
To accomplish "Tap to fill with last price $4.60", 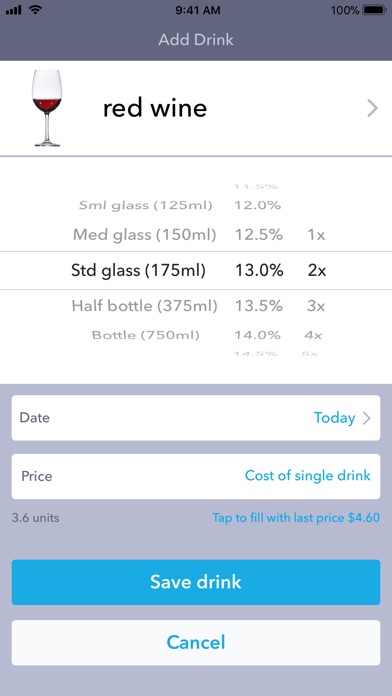I will click(x=296, y=518).
